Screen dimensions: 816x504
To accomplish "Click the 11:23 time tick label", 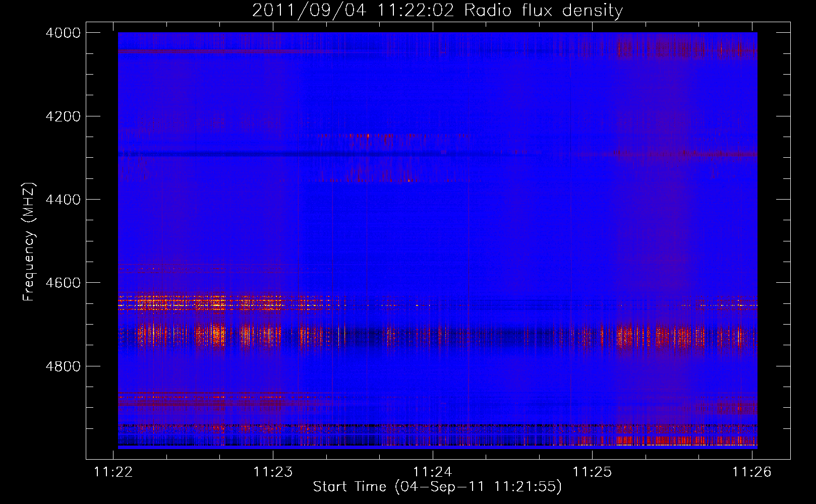I will pyautogui.click(x=273, y=472).
